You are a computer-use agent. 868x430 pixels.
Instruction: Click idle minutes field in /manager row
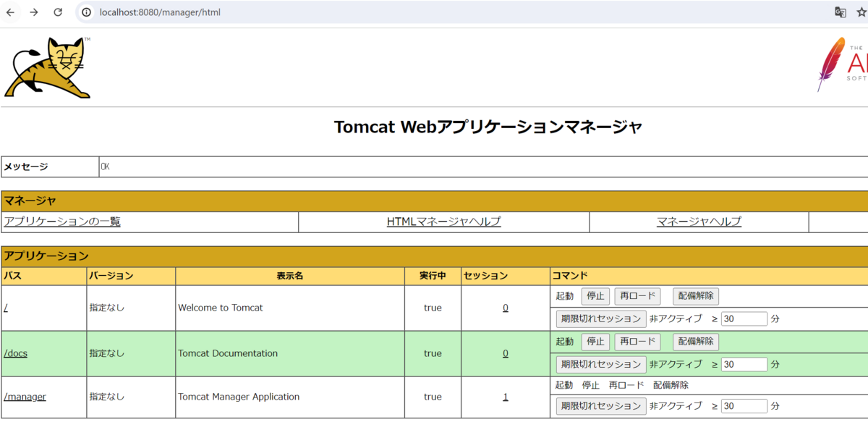point(744,406)
